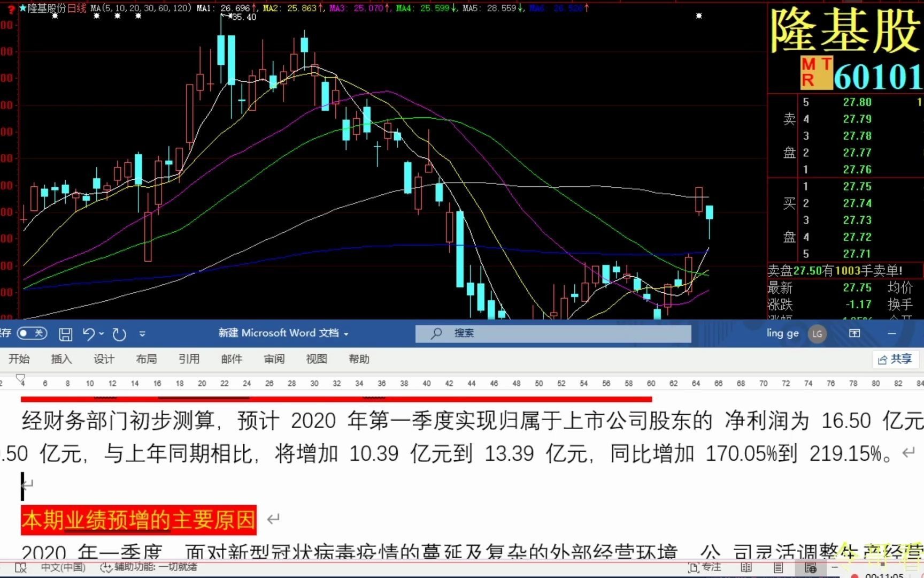Open the 视图 ribbon tab
The height and width of the screenshot is (578, 924).
pyautogui.click(x=316, y=359)
